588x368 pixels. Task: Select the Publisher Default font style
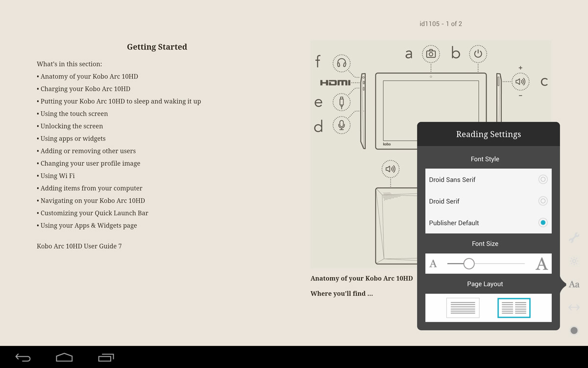tap(489, 223)
